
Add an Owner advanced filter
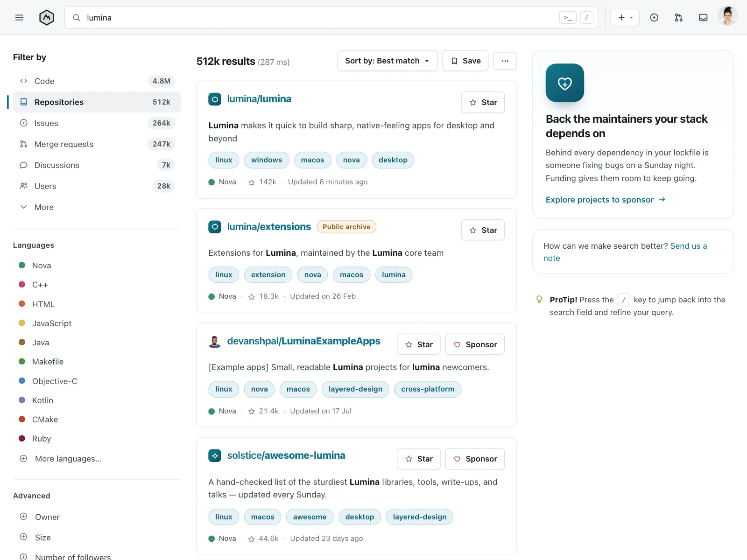[40, 517]
